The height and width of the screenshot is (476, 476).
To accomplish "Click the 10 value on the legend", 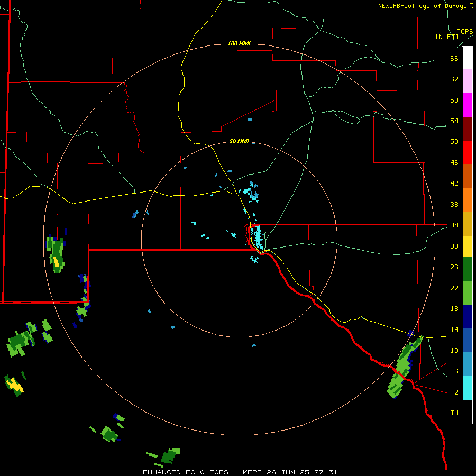I will coord(454,350).
